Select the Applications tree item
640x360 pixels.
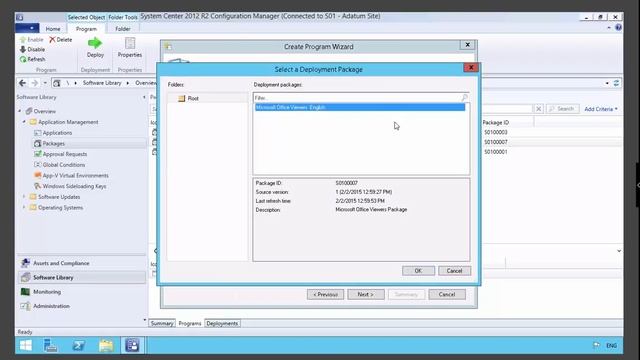57,133
